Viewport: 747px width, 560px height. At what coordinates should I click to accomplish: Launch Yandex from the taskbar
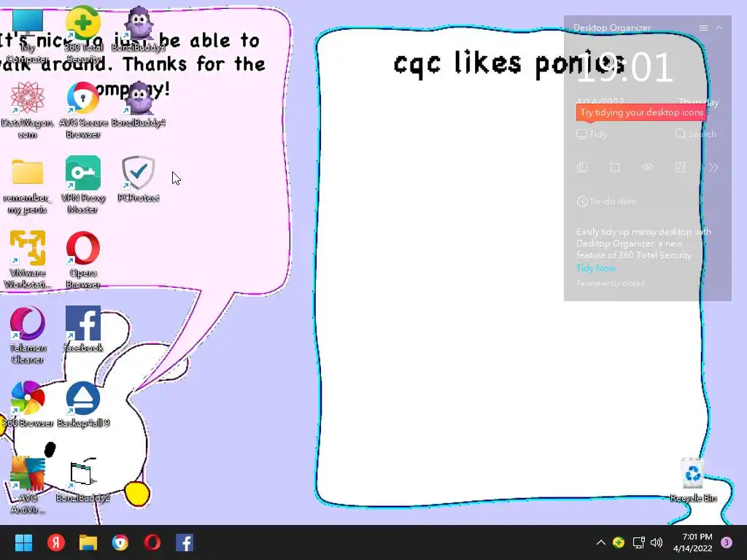click(55, 542)
